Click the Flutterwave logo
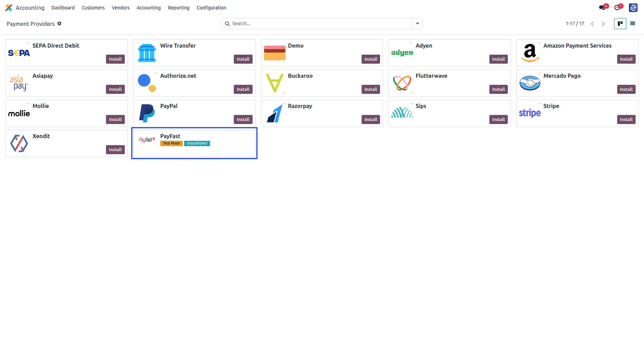The width and height of the screenshot is (644, 362). pos(402,83)
